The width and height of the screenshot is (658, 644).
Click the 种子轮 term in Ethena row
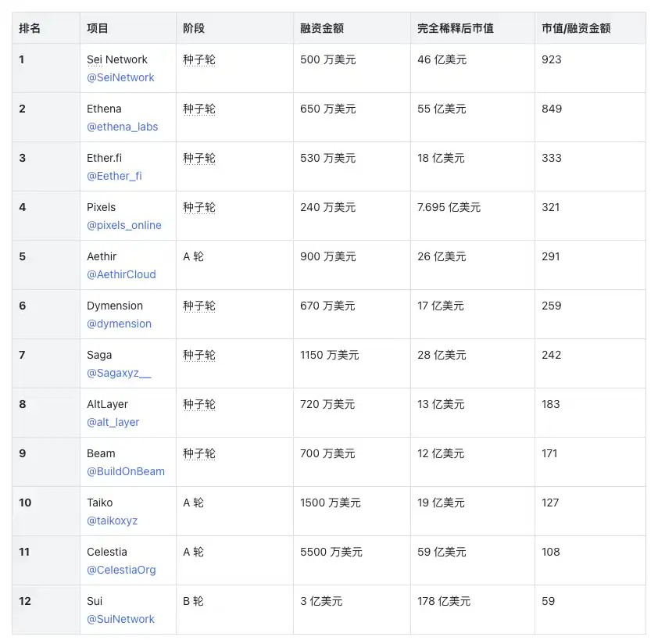[x=198, y=109]
